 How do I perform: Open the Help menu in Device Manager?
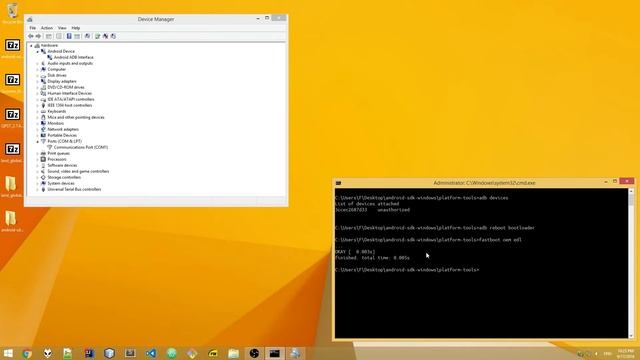tap(76, 28)
